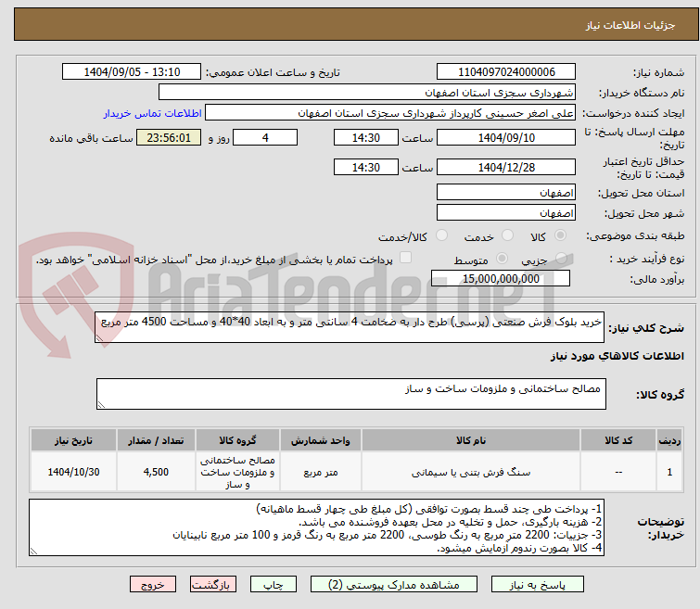Open مشاهده مدارک پیوستی (2) attachments
700x609 pixels.
(x=394, y=585)
